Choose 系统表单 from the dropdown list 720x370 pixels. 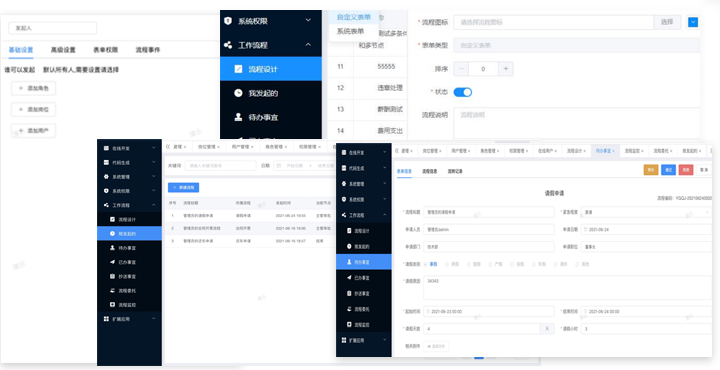(350, 31)
